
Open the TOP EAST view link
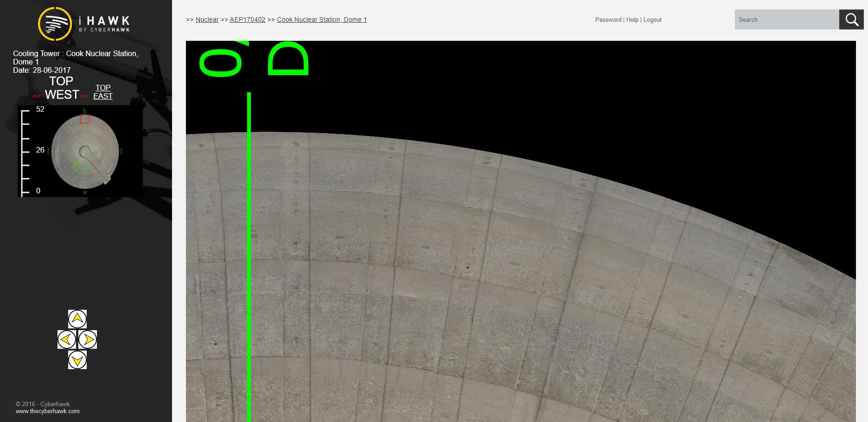pos(103,92)
